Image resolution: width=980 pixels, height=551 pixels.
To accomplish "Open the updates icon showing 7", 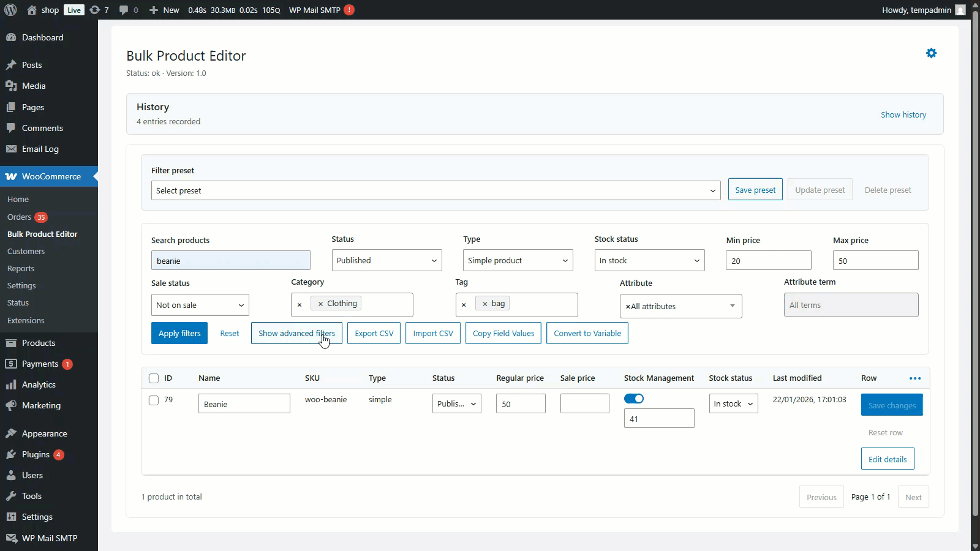I will click(99, 10).
